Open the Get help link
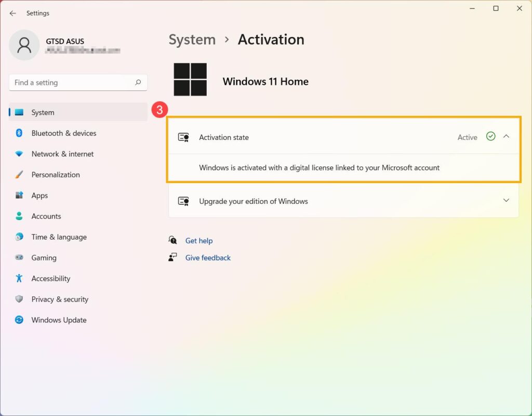The height and width of the screenshot is (416, 532). click(x=199, y=241)
